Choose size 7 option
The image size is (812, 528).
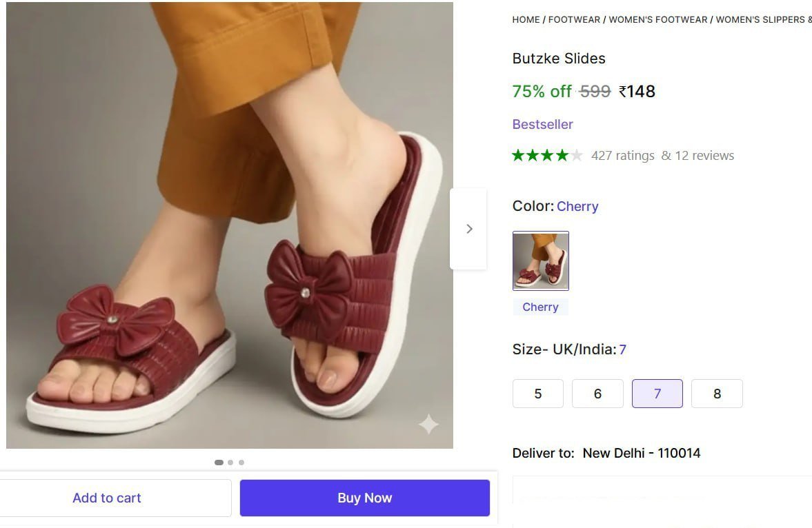(657, 394)
